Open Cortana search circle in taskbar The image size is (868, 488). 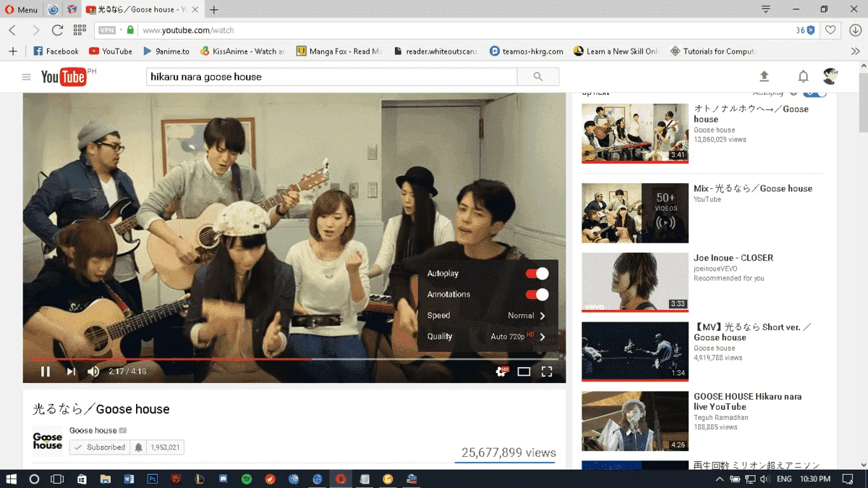tap(34, 479)
